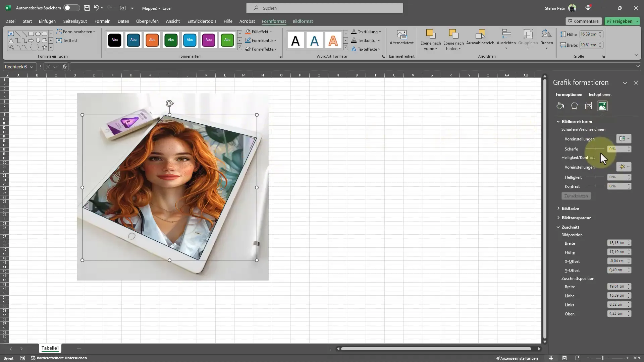Add a new sheet with plus icon
Image resolution: width=644 pixels, height=362 pixels.
pos(79,349)
